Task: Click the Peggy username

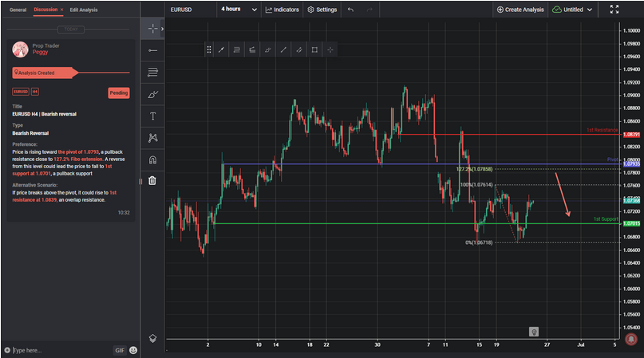Action: [40, 52]
